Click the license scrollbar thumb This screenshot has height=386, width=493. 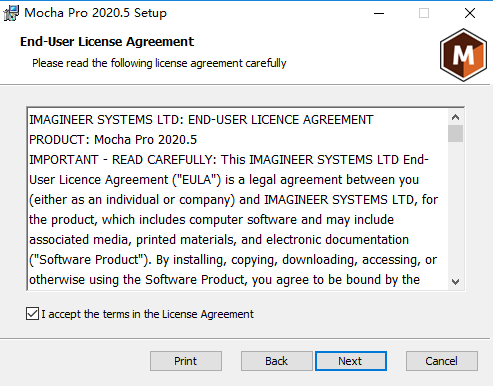pos(455,134)
